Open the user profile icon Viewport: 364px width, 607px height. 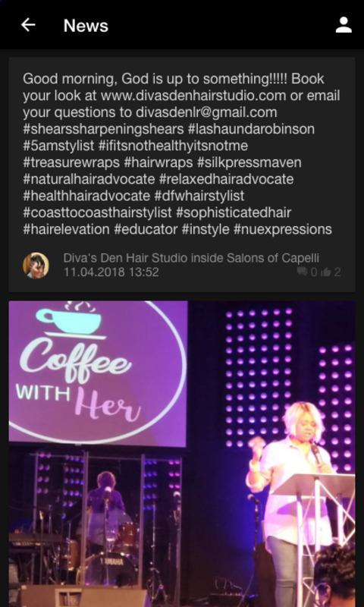(x=343, y=25)
